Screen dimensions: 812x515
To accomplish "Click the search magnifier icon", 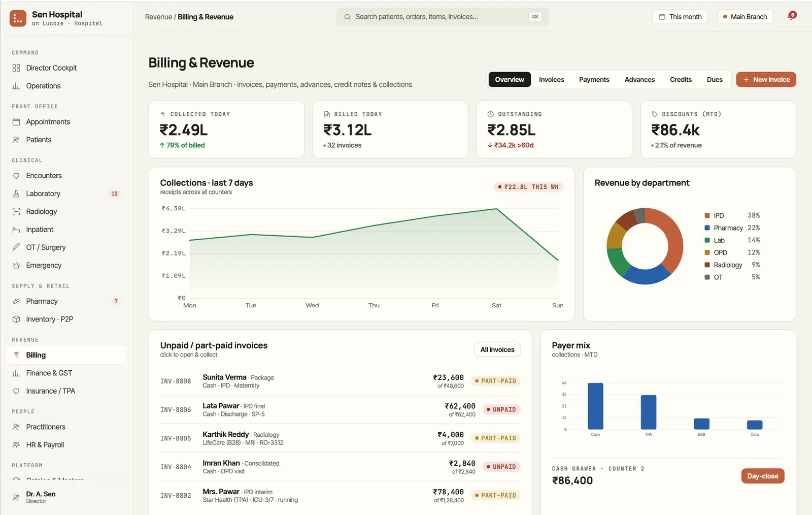I will 347,17.
